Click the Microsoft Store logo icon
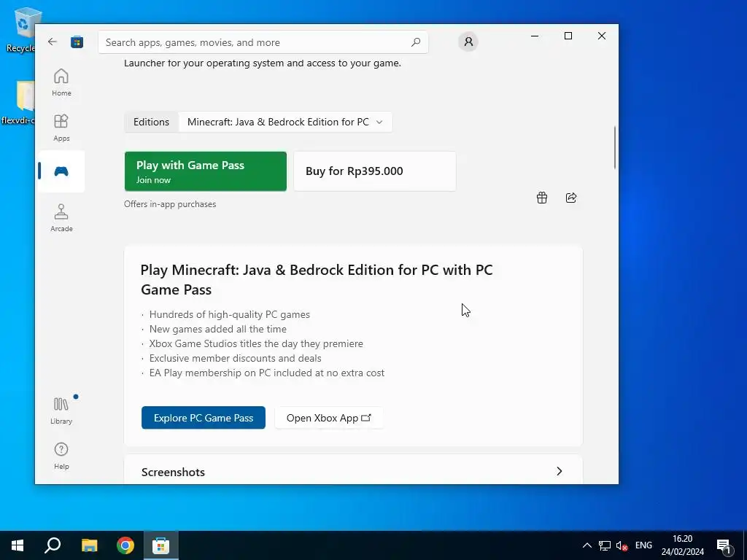 click(77, 42)
